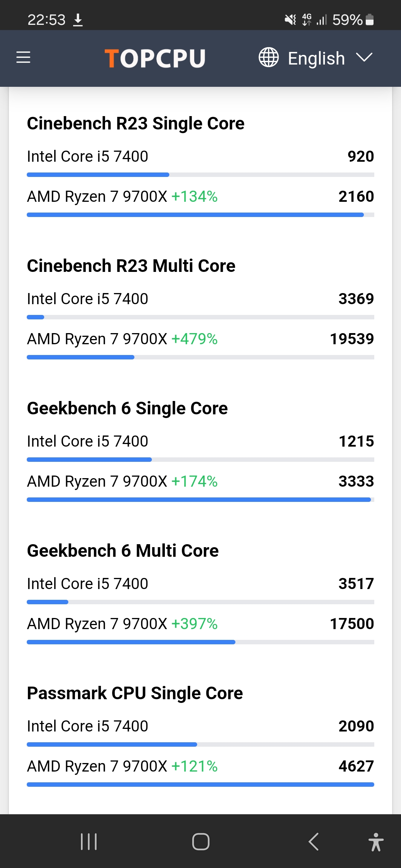The width and height of the screenshot is (401, 868).
Task: Expand the English language chevron
Action: point(364,57)
